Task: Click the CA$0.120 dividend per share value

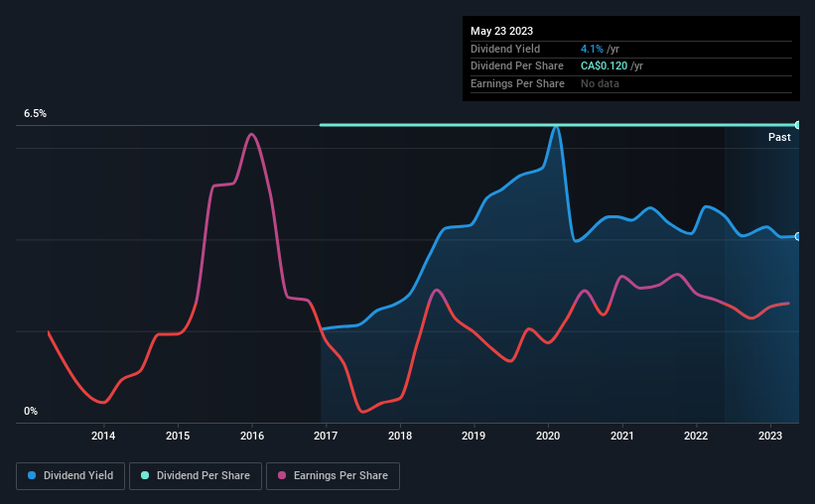Action: (604, 66)
